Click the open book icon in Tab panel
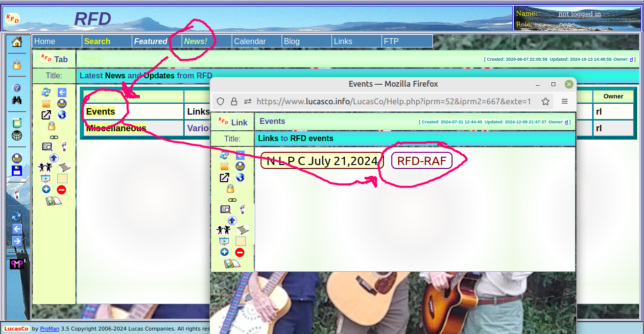 (54, 201)
